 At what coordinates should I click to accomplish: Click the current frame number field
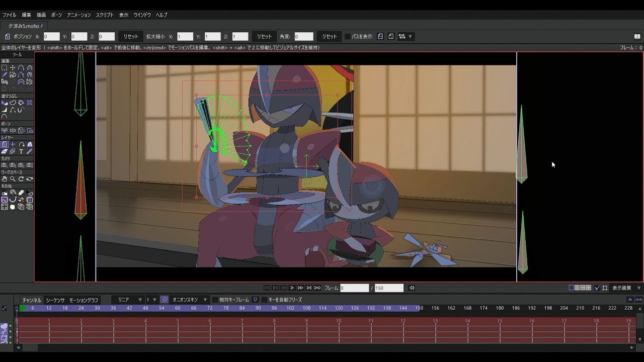(354, 288)
